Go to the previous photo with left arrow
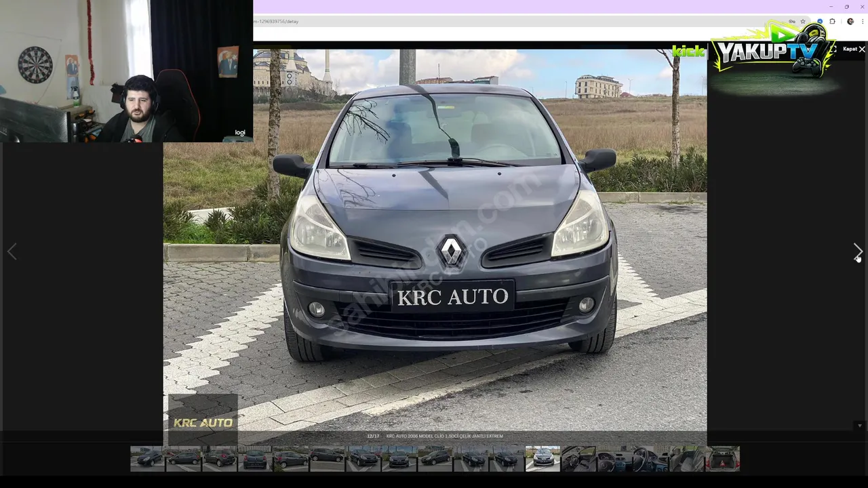868x488 pixels. point(12,251)
